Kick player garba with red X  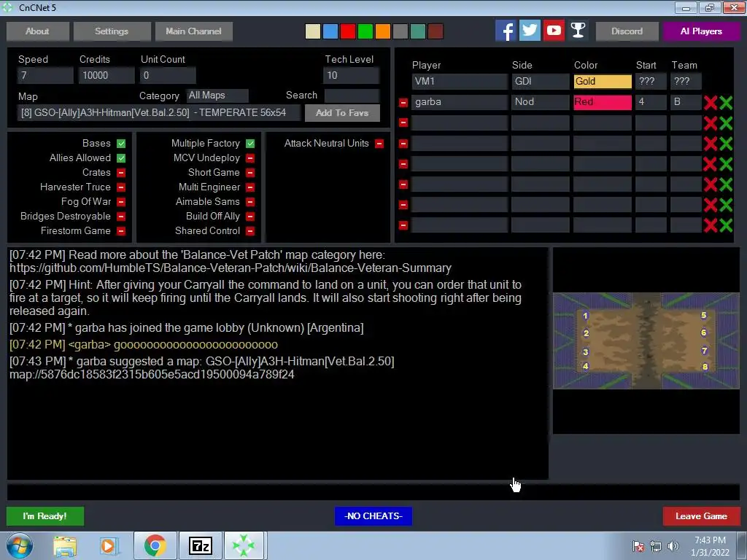pyautogui.click(x=711, y=102)
